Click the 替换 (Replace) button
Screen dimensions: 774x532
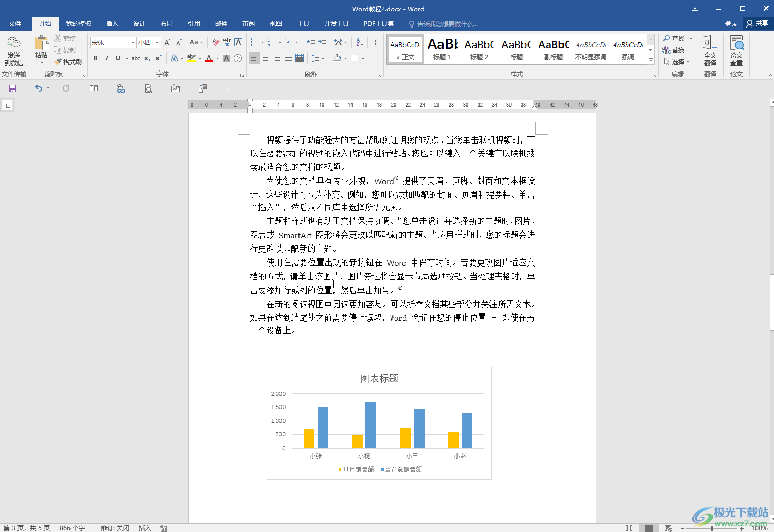coord(674,50)
